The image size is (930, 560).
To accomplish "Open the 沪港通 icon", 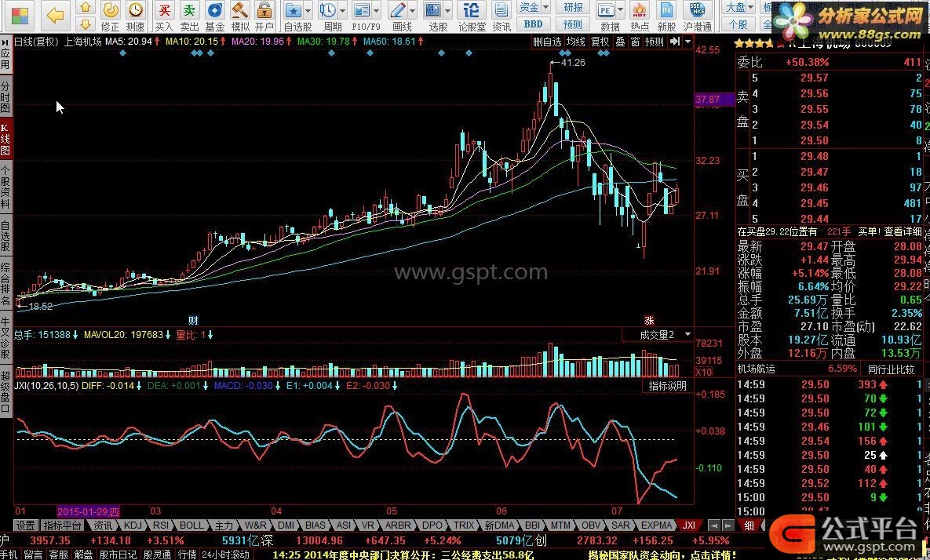I will tap(698, 16).
